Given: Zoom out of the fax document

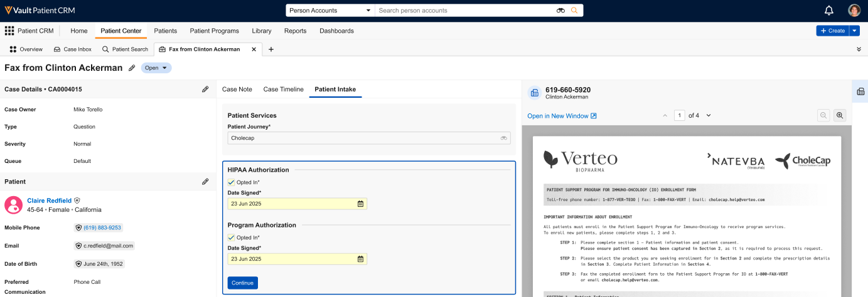Looking at the screenshot, I should coord(823,115).
